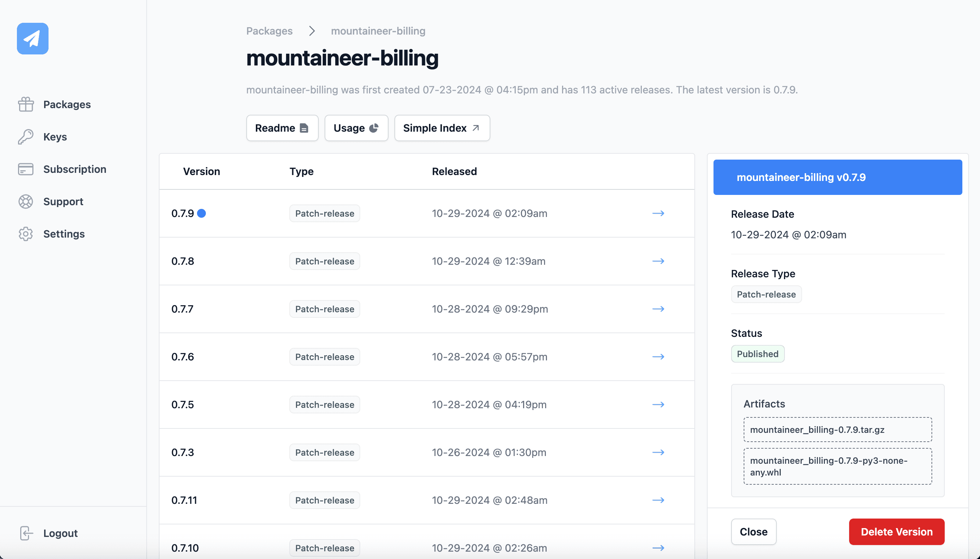
Task: Click the mountaineer-billing v0.7.9 blue header
Action: 837,177
